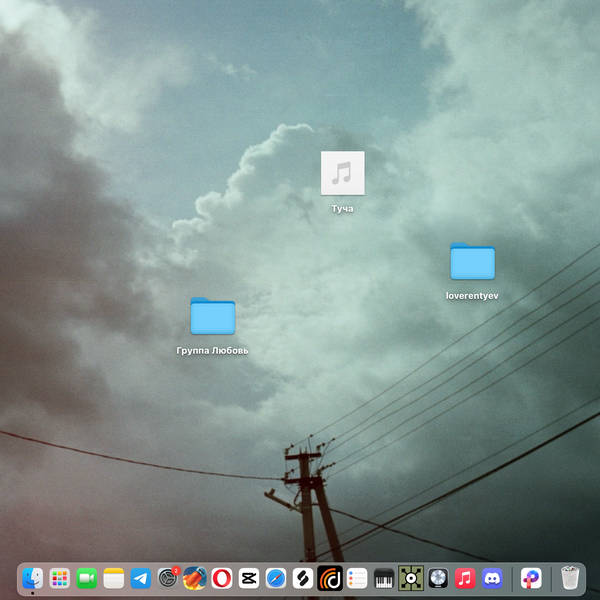Open Launchpad in the dock
The height and width of the screenshot is (600, 600).
pos(60,578)
